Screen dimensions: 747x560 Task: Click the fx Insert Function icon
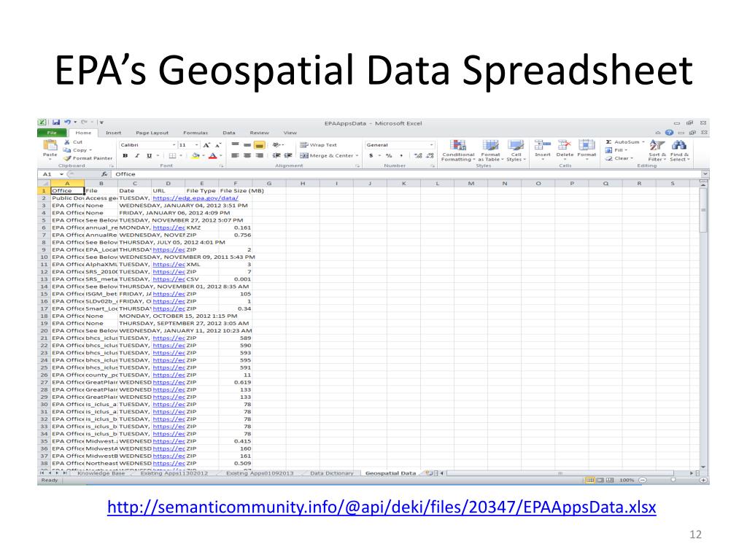pos(104,174)
